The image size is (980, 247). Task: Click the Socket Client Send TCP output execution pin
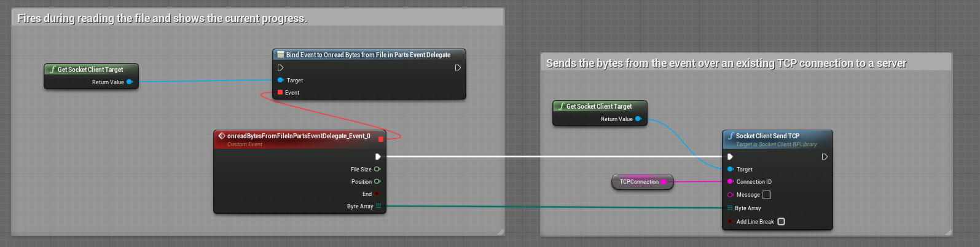pos(825,157)
